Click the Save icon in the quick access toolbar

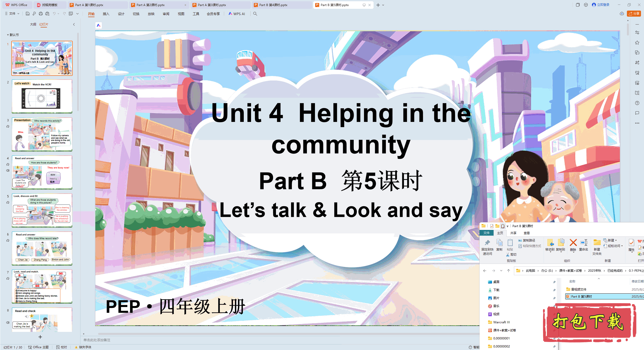coord(27,14)
